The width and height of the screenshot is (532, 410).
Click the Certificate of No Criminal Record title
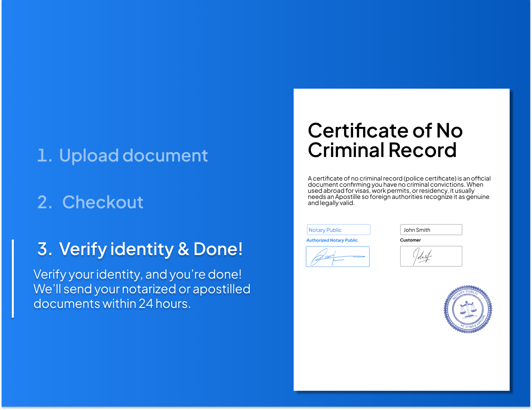tap(385, 140)
